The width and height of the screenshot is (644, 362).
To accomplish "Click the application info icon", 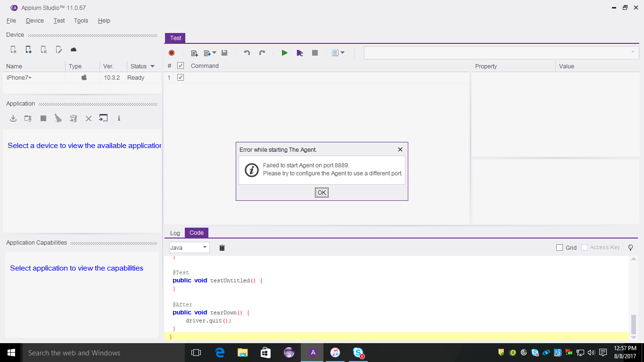I will [x=119, y=118].
